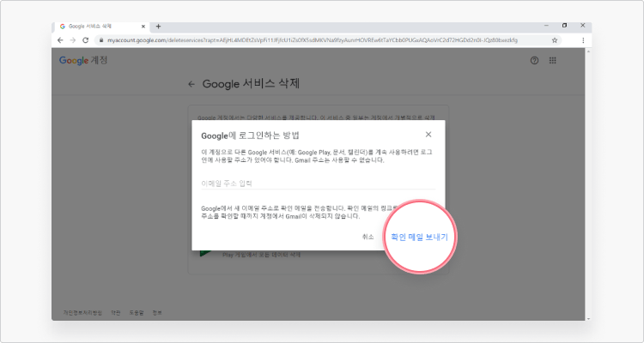Select the Google 서비스 삭제 browser tab
644x343 pixels.
tap(101, 27)
